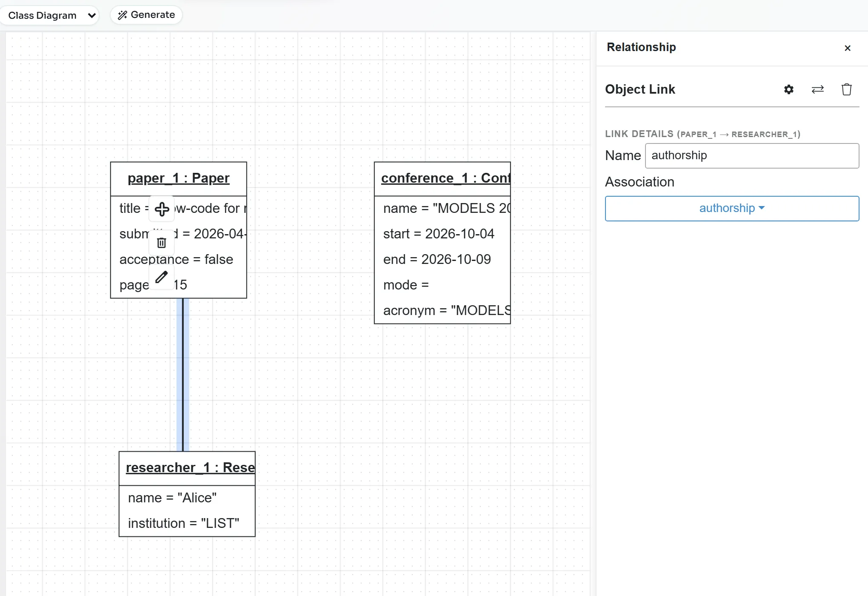Select the paper_1 : Paper object header
Image resolution: width=868 pixels, height=596 pixels.
click(x=179, y=178)
